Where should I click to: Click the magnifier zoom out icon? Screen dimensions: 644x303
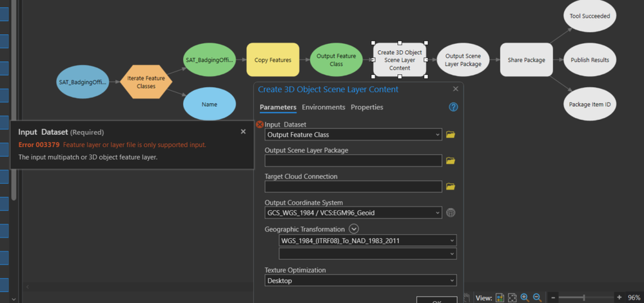click(537, 298)
